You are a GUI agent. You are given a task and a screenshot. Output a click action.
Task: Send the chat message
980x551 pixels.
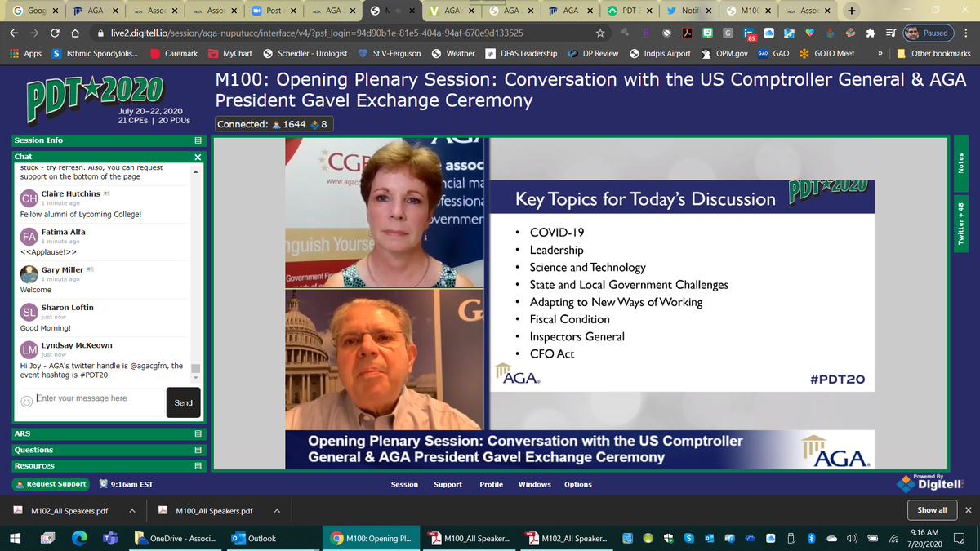184,402
